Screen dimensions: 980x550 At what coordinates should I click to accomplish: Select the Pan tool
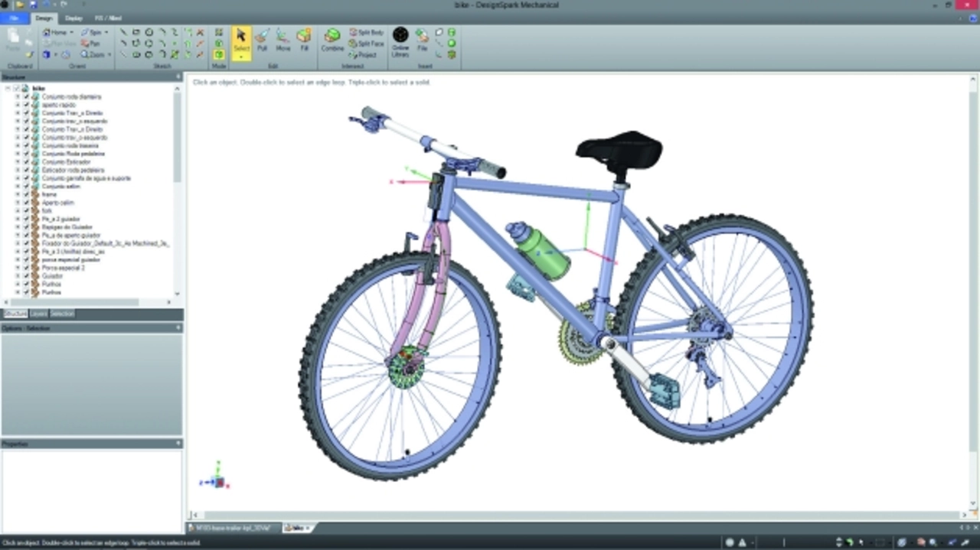click(91, 44)
